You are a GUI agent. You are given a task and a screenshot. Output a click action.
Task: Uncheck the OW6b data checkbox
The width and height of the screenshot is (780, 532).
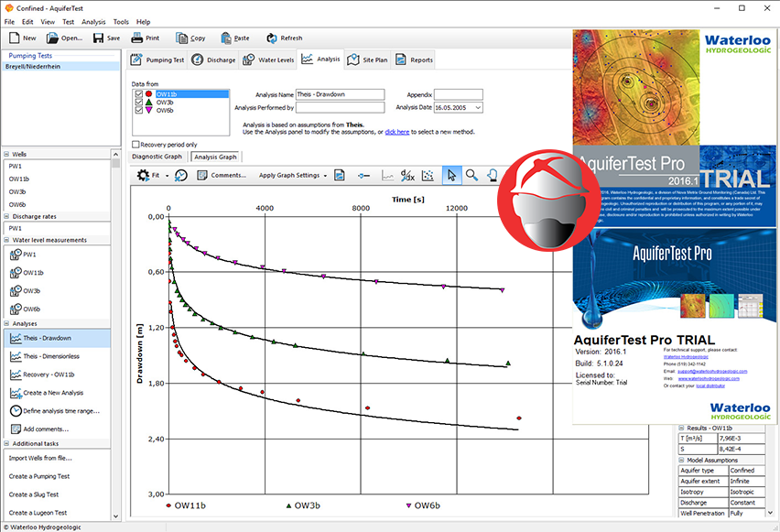(x=139, y=110)
